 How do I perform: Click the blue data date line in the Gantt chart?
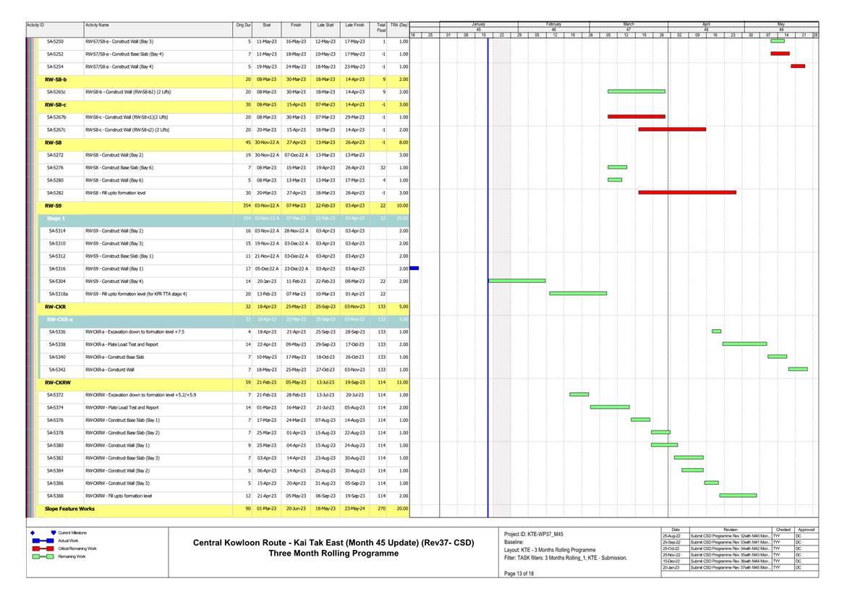coord(488,289)
